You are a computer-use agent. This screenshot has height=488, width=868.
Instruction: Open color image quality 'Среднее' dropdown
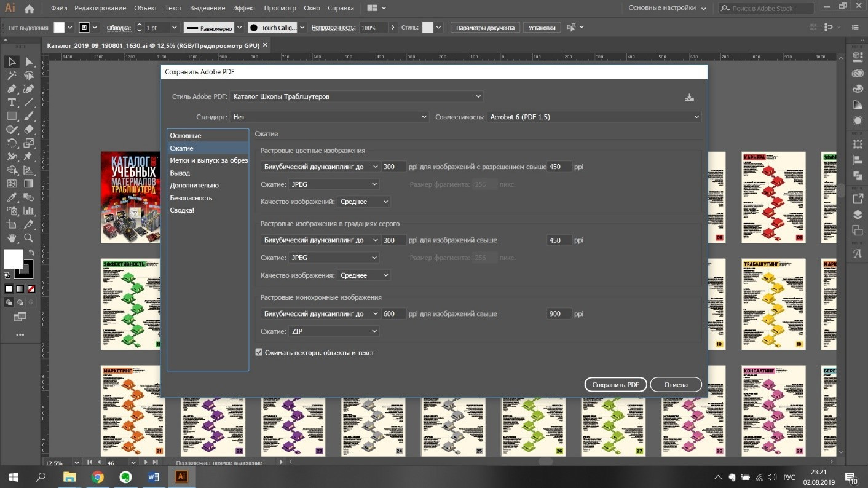(x=363, y=202)
